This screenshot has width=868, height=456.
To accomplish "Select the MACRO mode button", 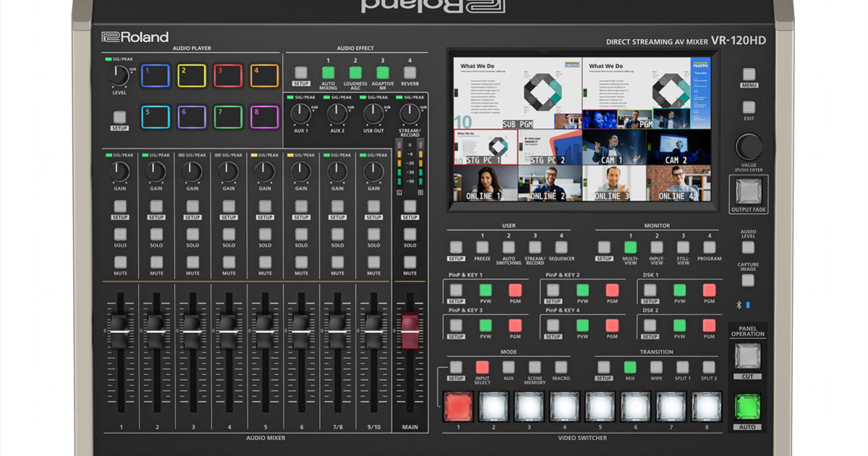I will (561, 367).
